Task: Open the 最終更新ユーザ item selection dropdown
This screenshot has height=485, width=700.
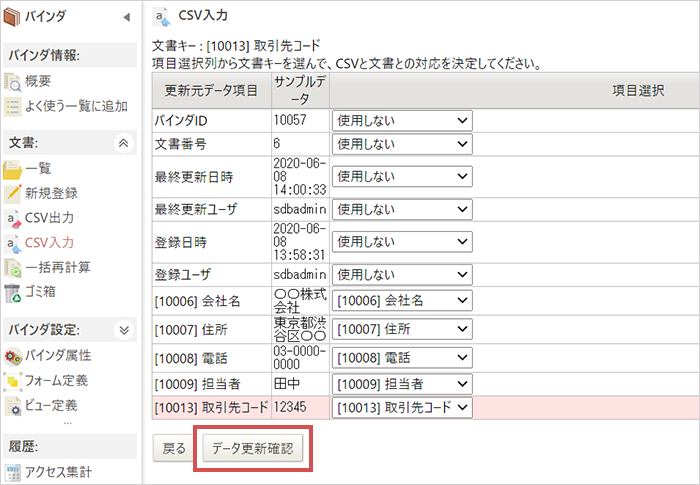Action: pos(402,209)
